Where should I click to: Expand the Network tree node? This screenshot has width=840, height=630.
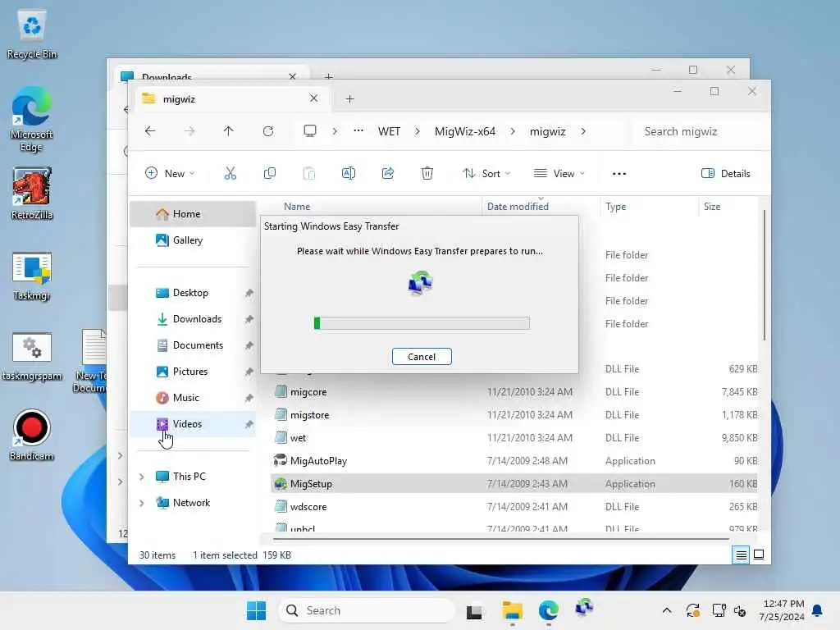coord(141,503)
